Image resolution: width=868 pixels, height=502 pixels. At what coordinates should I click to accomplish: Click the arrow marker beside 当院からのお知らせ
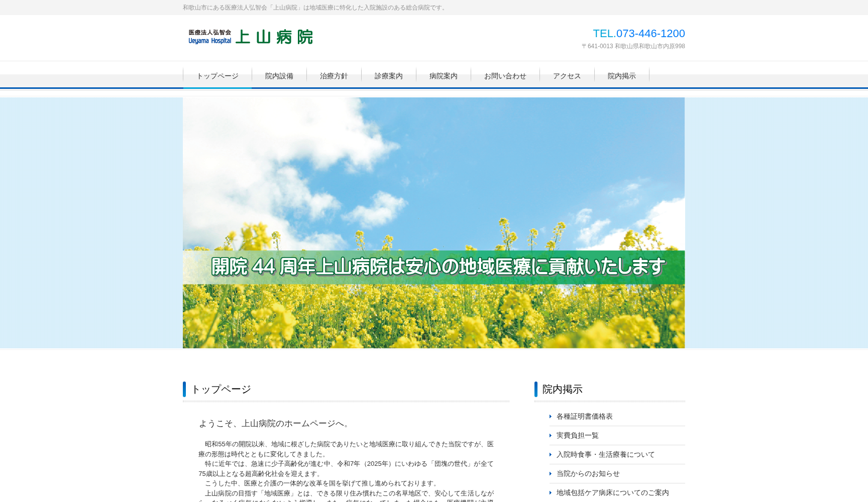[551, 473]
